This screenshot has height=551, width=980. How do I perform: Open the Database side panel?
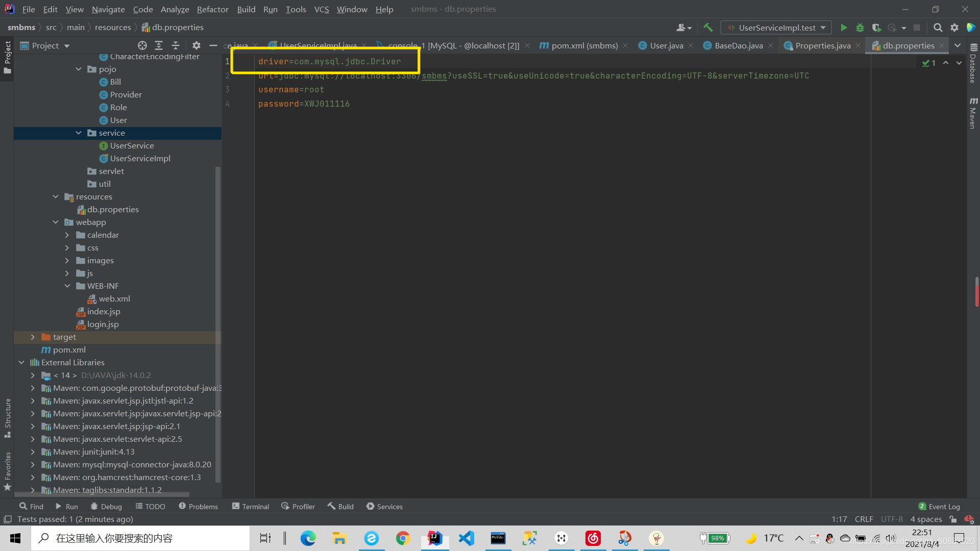pyautogui.click(x=973, y=64)
